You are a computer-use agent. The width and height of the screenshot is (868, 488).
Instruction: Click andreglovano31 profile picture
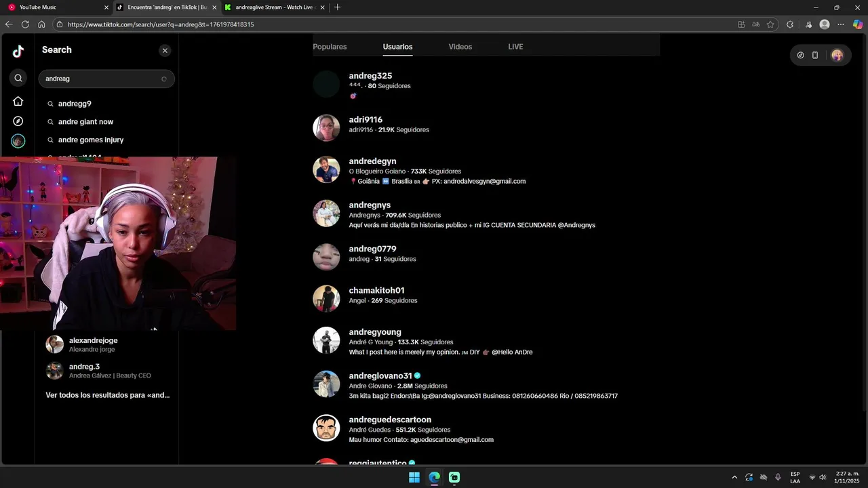pos(326,384)
